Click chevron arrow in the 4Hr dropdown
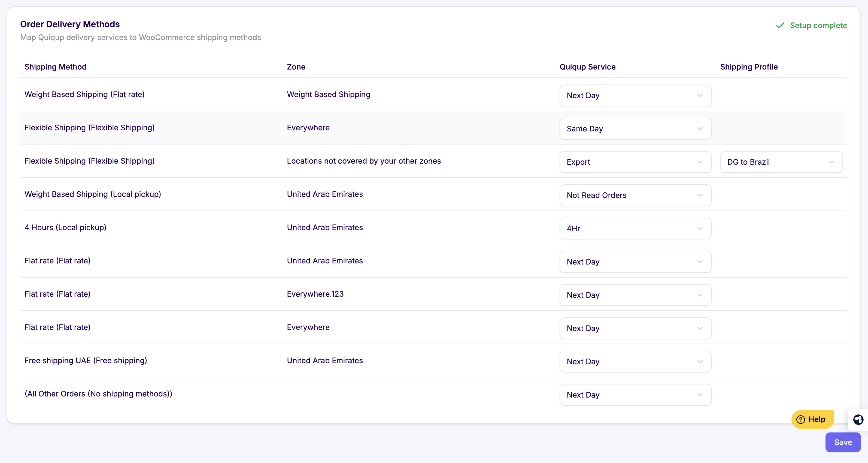Viewport: 868px width, 463px height. point(700,229)
